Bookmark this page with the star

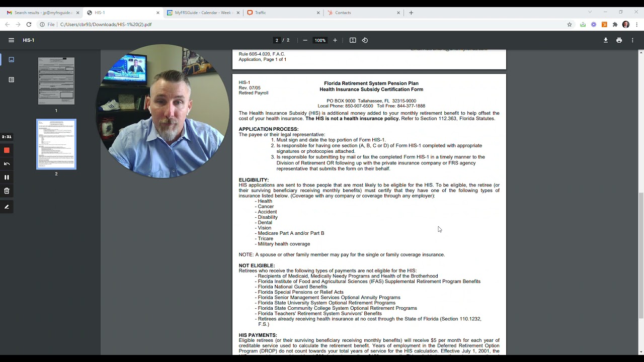point(570,24)
